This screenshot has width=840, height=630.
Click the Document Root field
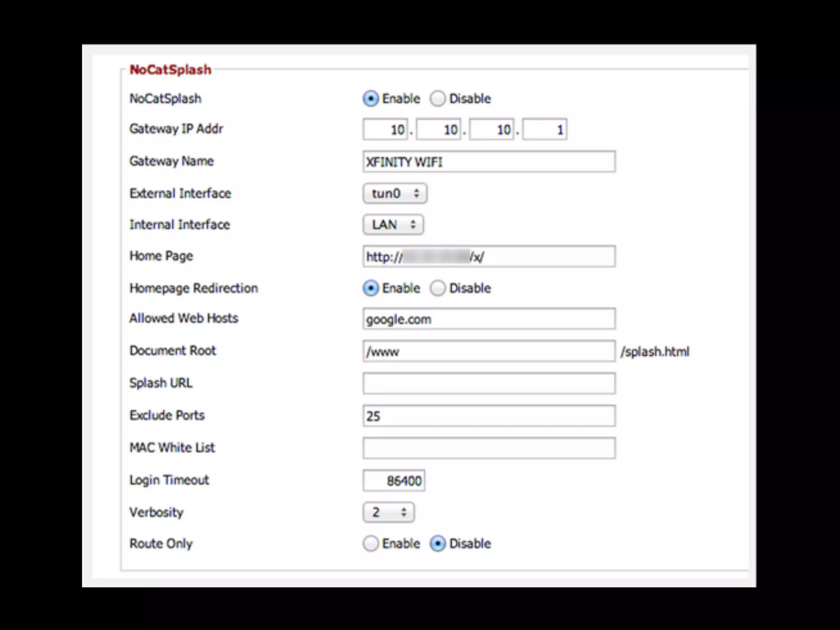(x=488, y=352)
